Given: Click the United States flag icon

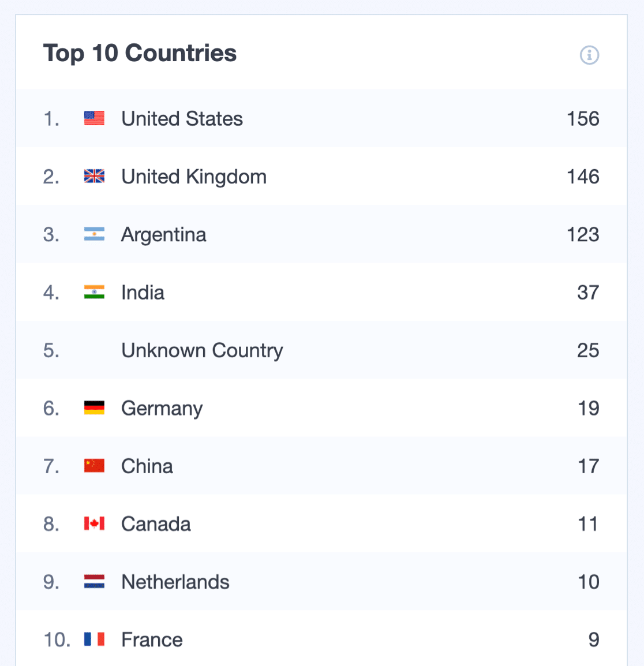Looking at the screenshot, I should [x=94, y=118].
